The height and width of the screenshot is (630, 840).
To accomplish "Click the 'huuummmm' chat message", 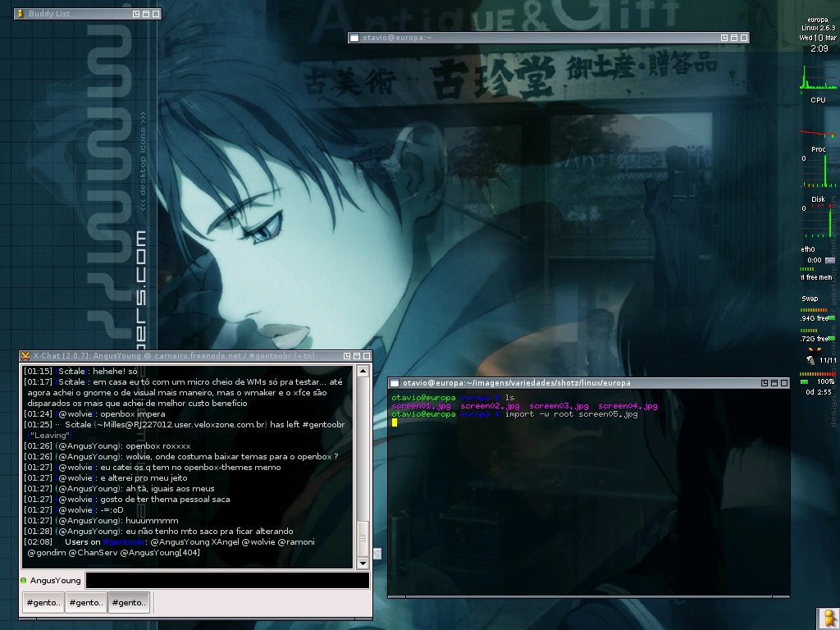I will tap(152, 521).
